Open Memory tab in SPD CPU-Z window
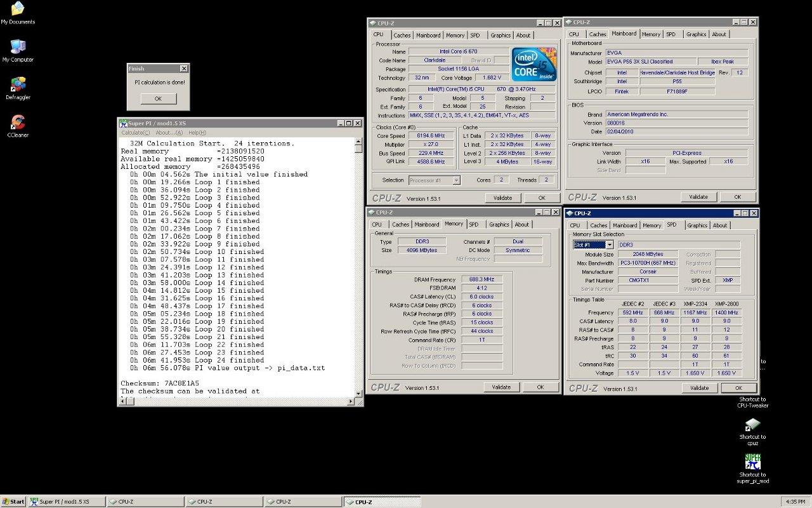 (x=652, y=225)
